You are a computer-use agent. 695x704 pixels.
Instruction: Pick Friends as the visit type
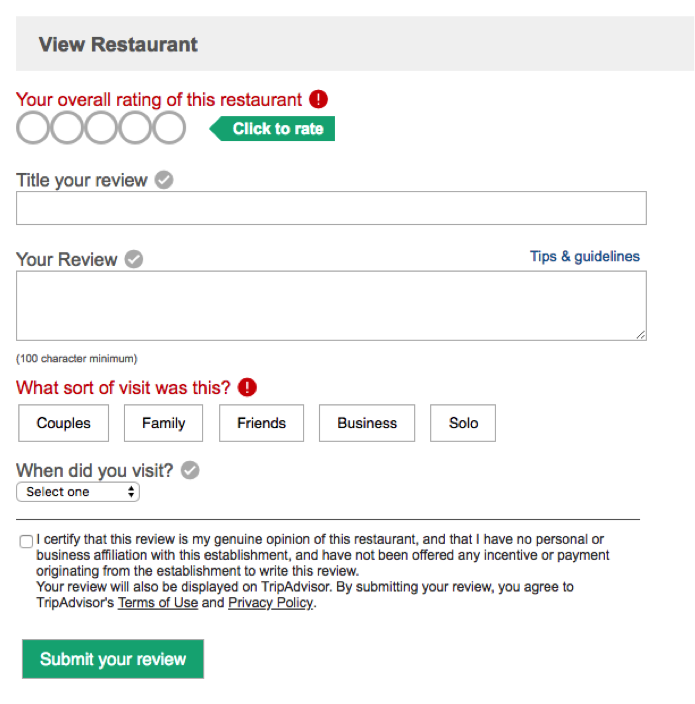click(x=261, y=423)
